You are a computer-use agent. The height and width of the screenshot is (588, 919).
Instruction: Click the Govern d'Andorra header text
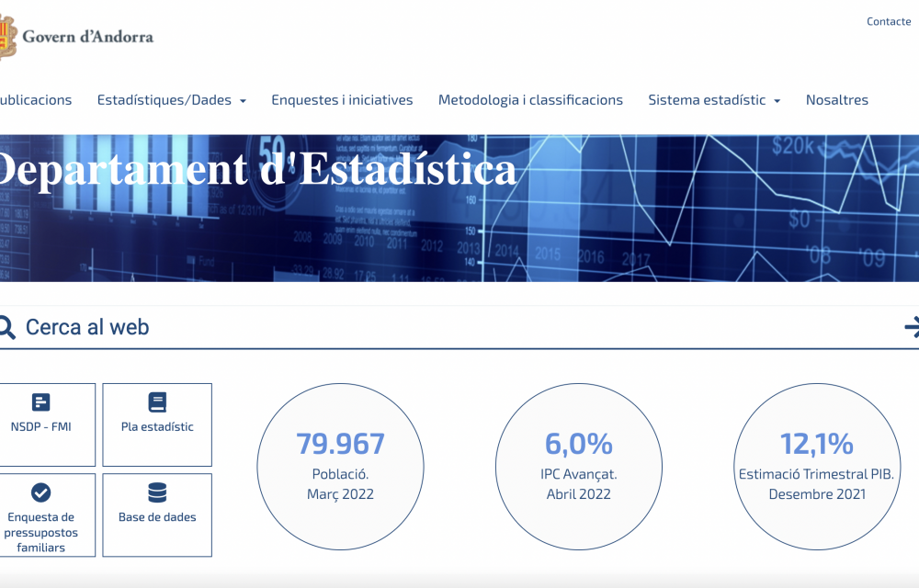(87, 37)
